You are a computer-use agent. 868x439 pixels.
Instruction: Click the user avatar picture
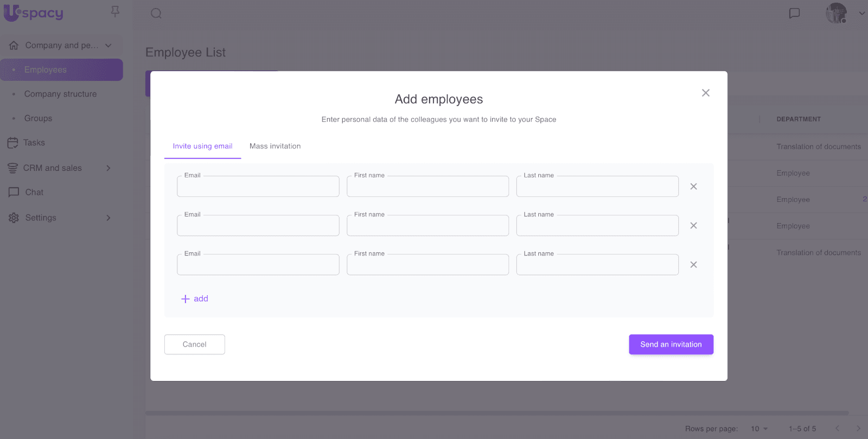(x=836, y=13)
